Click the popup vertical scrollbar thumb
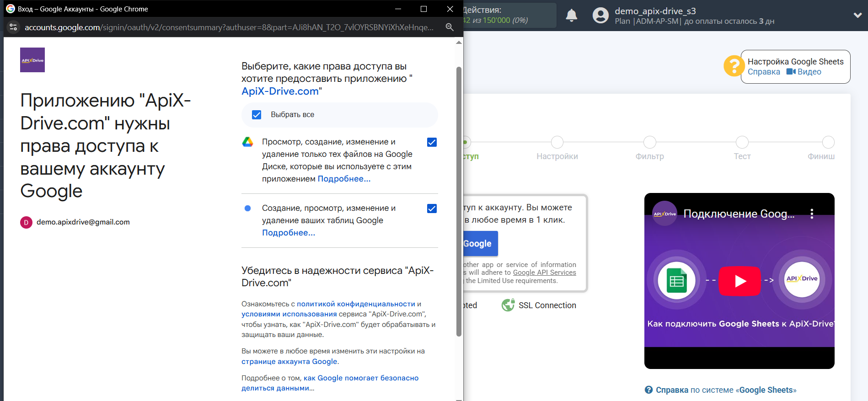This screenshot has width=868, height=401. click(459, 202)
